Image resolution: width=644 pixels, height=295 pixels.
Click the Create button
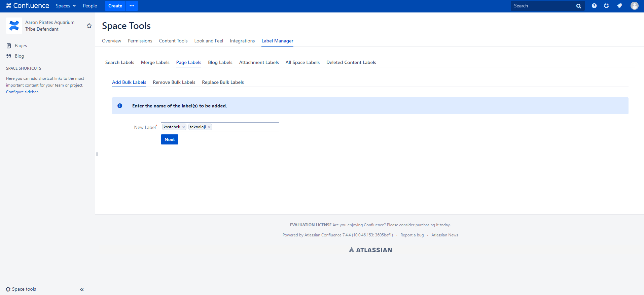(115, 6)
